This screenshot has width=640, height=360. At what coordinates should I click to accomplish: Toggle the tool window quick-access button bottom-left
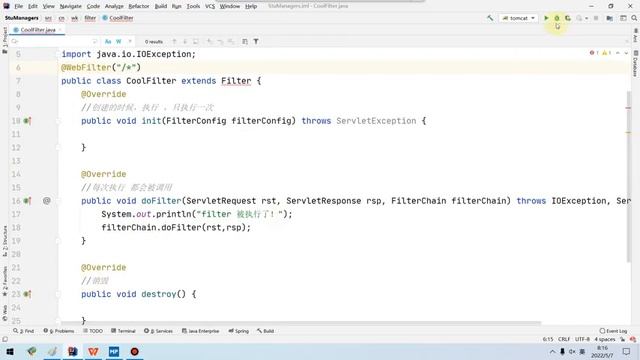[5, 339]
